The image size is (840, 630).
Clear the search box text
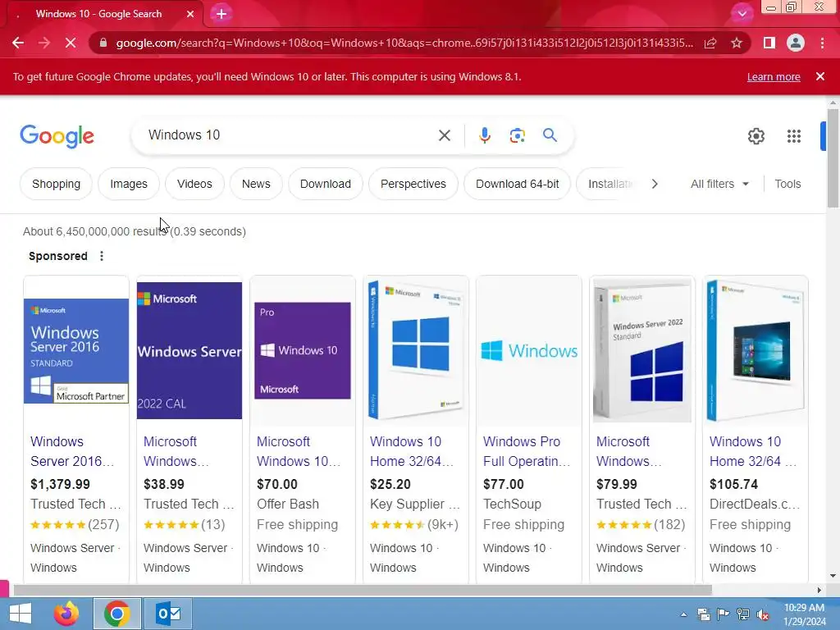point(445,135)
